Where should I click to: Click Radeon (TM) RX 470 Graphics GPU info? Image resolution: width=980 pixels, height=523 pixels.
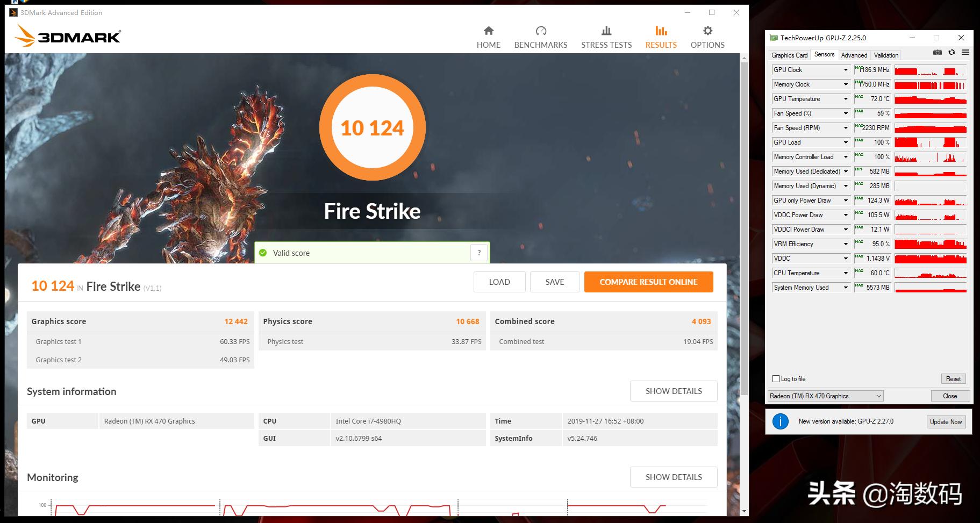(x=149, y=421)
